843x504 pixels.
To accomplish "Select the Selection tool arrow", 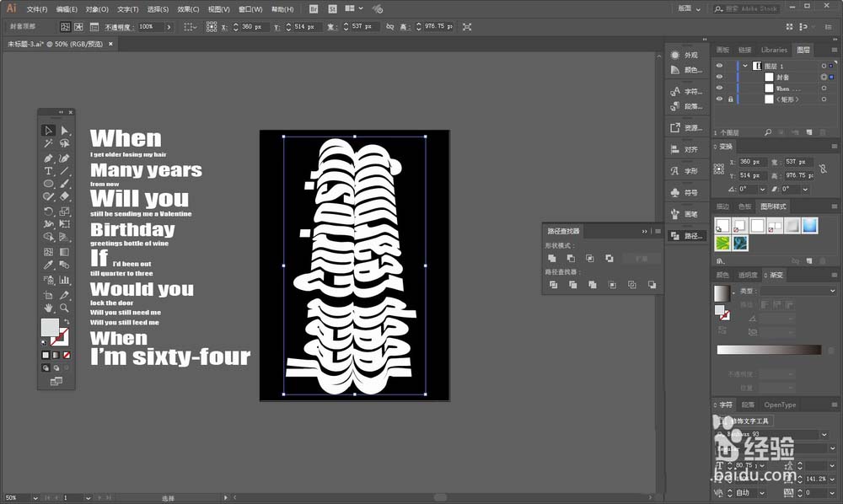I will coord(48,131).
